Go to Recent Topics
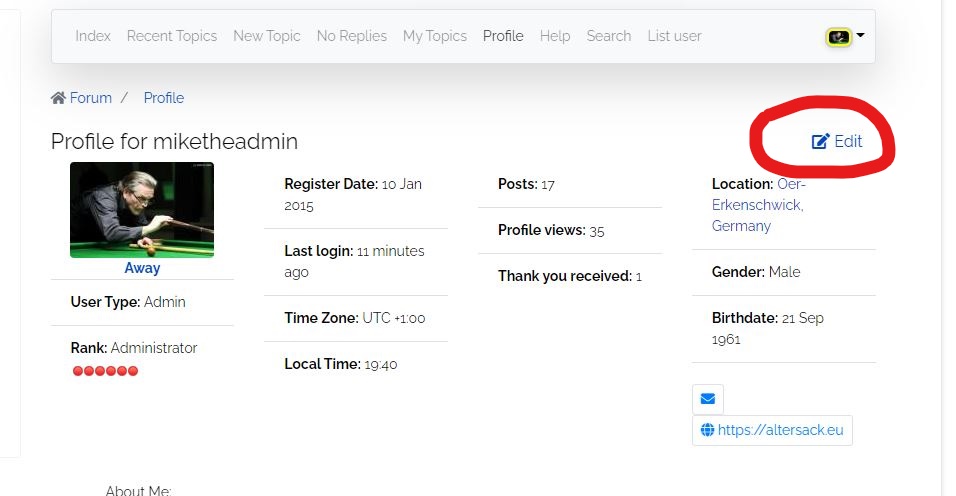This screenshot has height=496, width=956. coord(172,36)
